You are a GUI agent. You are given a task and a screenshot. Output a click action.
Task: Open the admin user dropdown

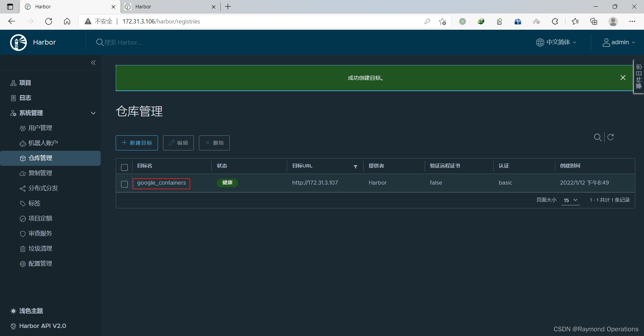[x=619, y=42]
